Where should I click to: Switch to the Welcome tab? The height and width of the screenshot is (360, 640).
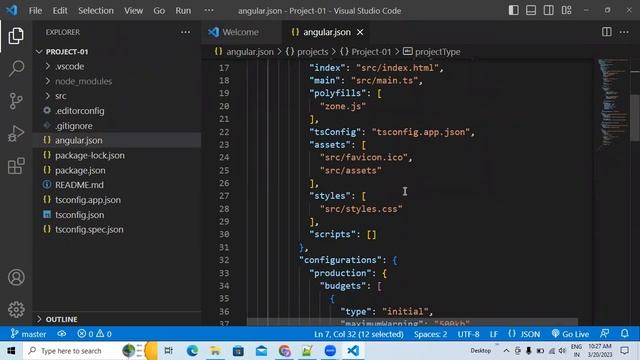click(x=241, y=32)
